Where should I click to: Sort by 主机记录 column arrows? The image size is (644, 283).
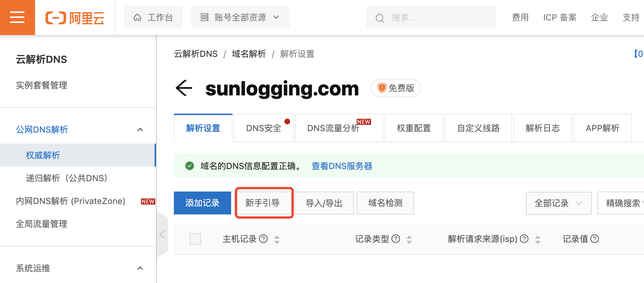277,239
